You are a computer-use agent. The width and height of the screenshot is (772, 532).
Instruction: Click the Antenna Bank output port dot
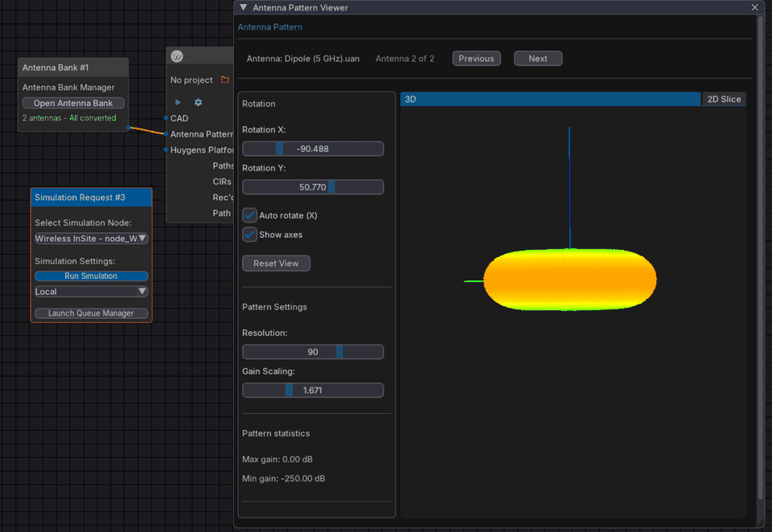(x=129, y=128)
